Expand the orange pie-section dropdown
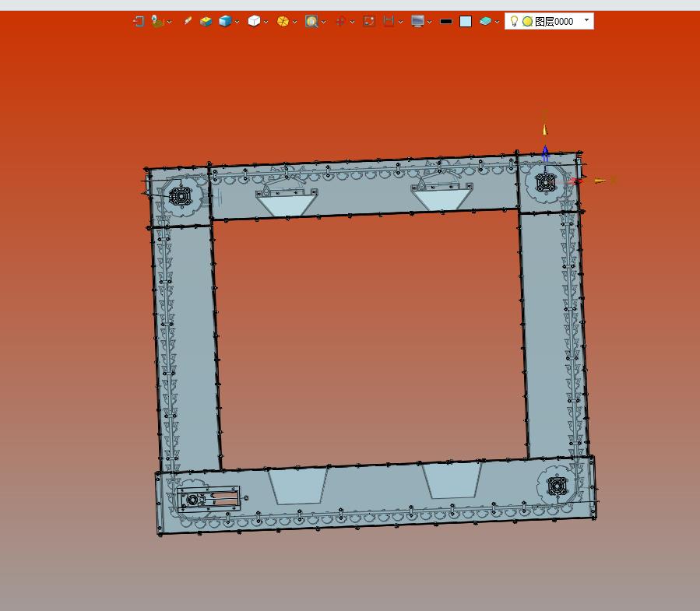This screenshot has width=700, height=611. [294, 22]
